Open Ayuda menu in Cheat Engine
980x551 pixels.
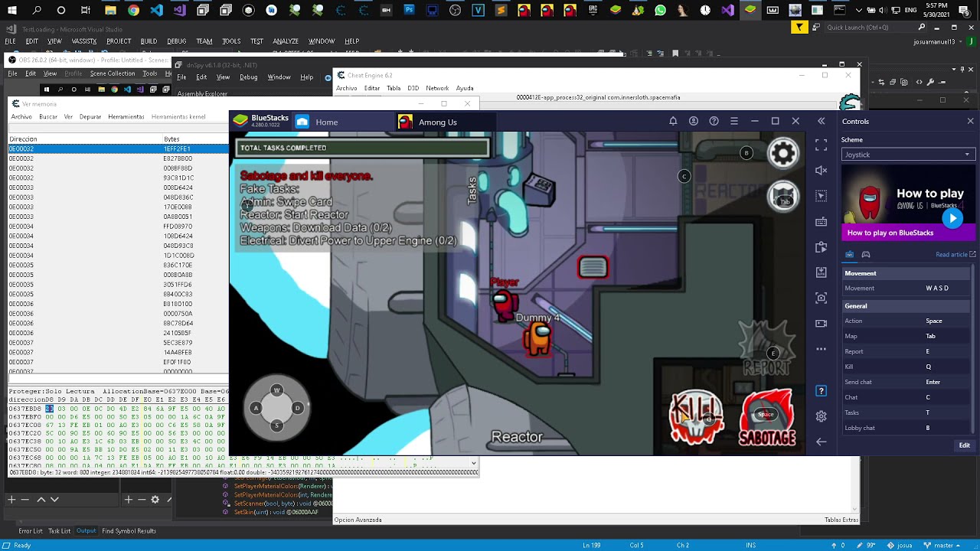465,88
